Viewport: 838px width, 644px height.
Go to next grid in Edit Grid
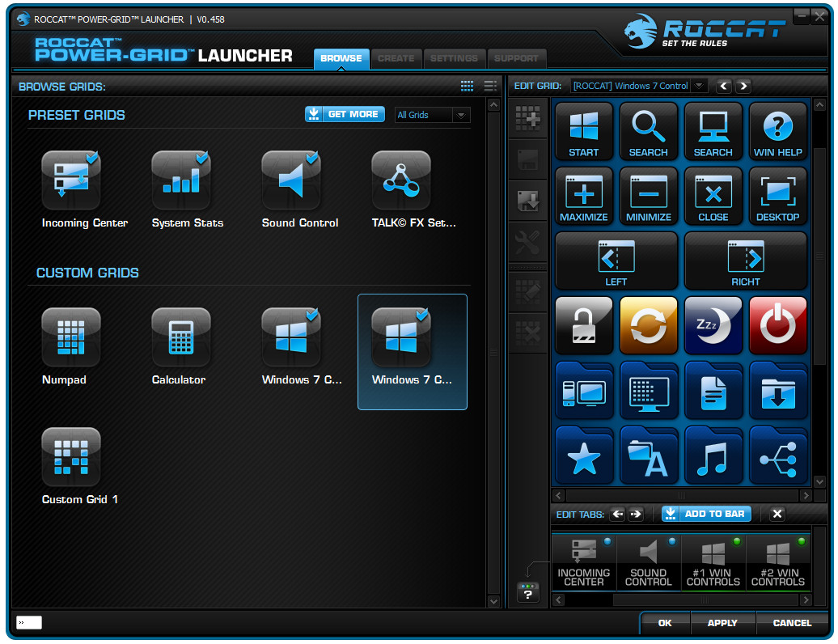point(743,86)
